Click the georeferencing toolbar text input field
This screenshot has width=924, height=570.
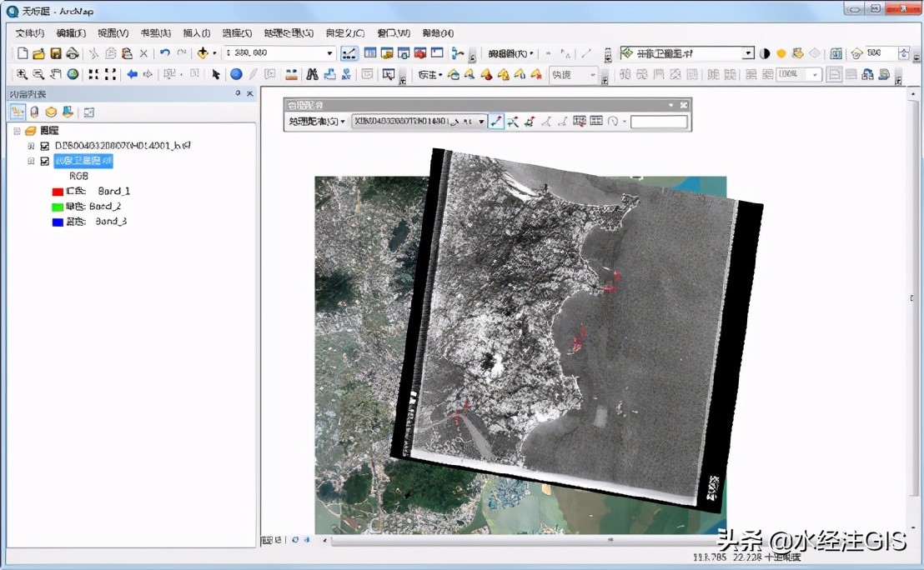pos(659,122)
